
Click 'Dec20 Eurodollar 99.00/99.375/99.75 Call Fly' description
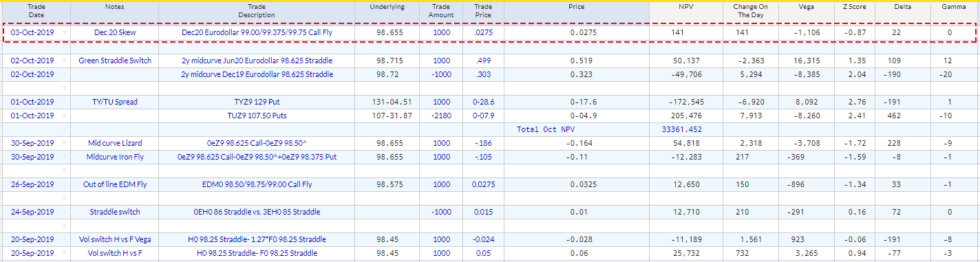257,32
